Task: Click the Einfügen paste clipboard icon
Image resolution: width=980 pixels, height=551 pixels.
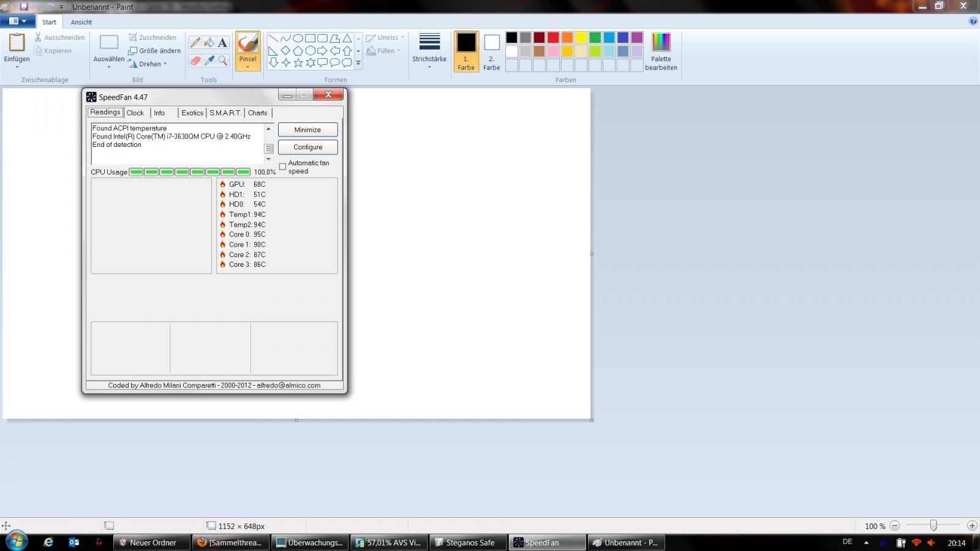Action: pos(17,42)
